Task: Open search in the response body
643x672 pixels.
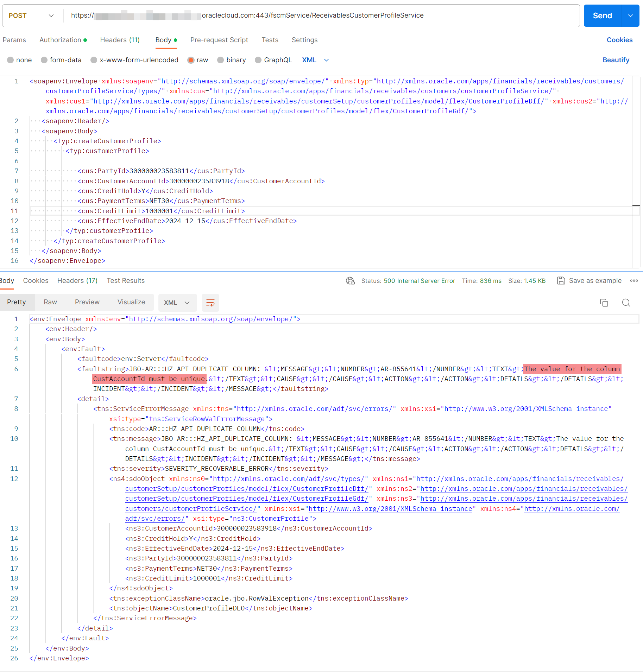Action: [x=626, y=303]
